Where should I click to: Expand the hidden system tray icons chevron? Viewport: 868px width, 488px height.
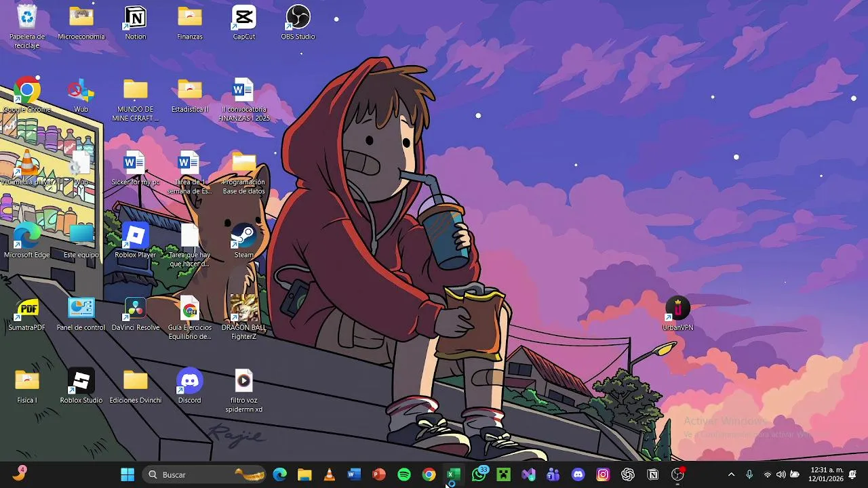click(731, 474)
